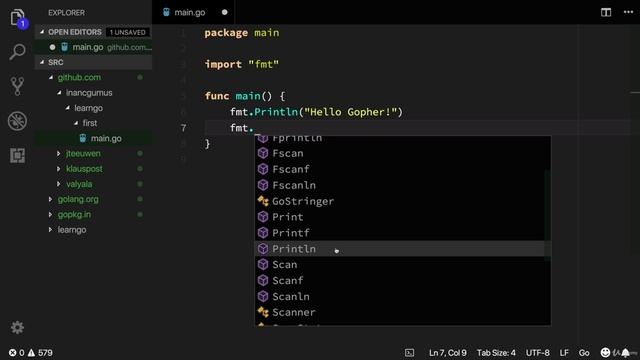Open the Manage gear icon

click(x=17, y=327)
